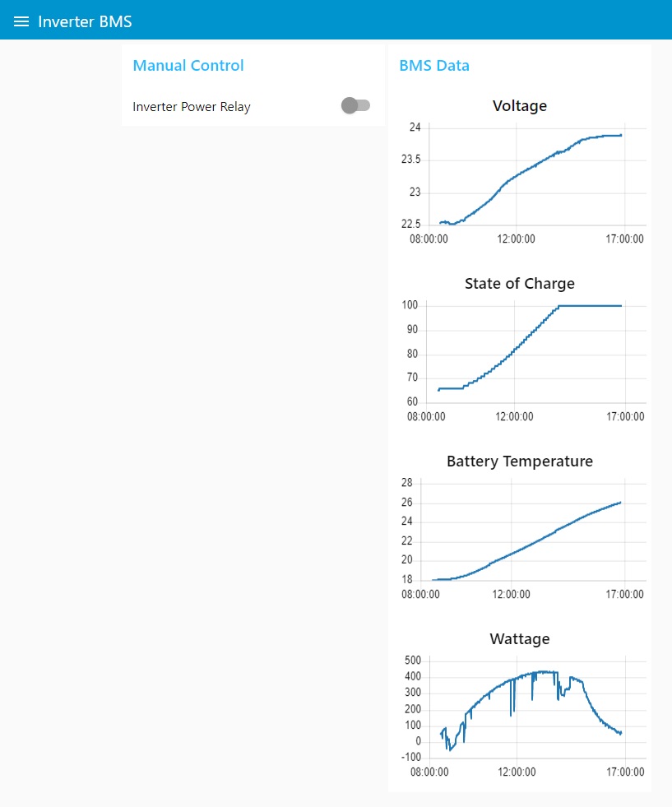The width and height of the screenshot is (672, 807).
Task: Click the Wattage chart title
Action: pos(520,638)
